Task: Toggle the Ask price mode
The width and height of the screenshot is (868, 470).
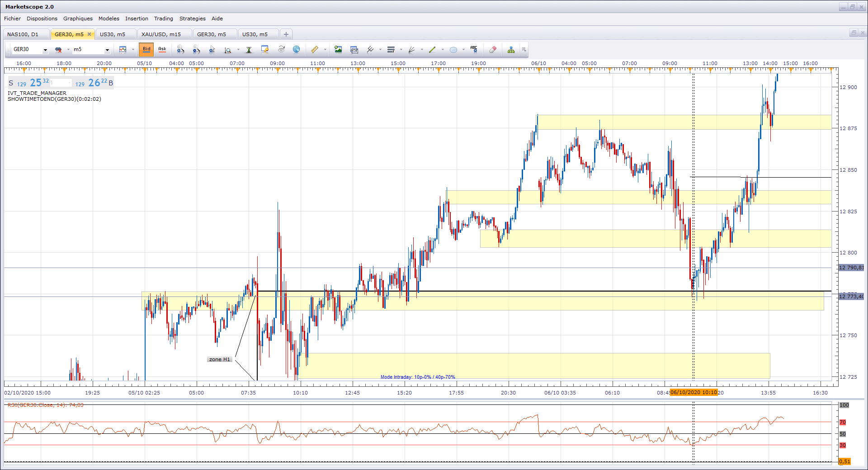Action: [x=162, y=50]
